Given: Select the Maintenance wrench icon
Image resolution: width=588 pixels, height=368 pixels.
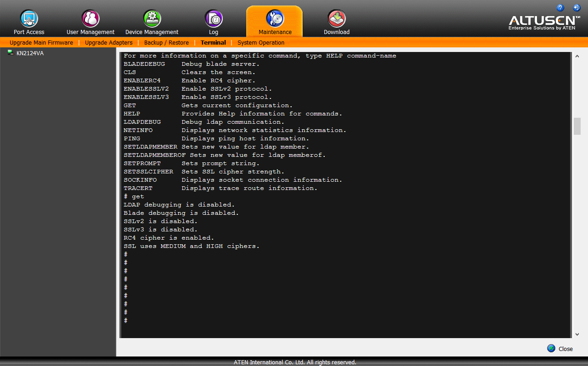Looking at the screenshot, I should [275, 18].
